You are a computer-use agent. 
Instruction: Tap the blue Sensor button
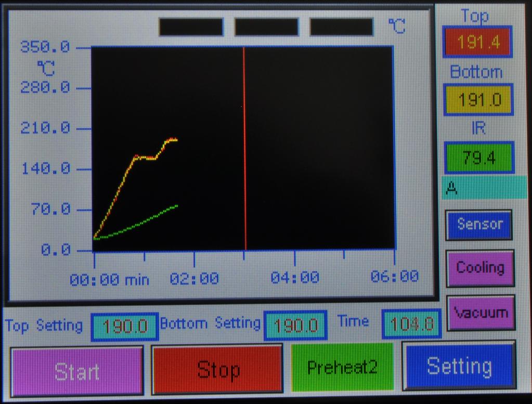tap(479, 225)
